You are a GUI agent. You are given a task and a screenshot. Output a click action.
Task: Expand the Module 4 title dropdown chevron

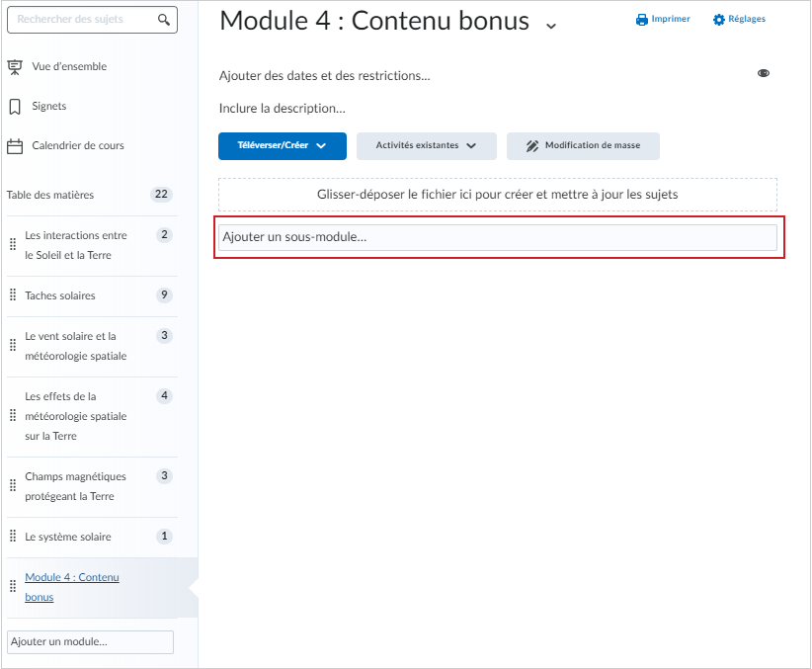tap(551, 26)
